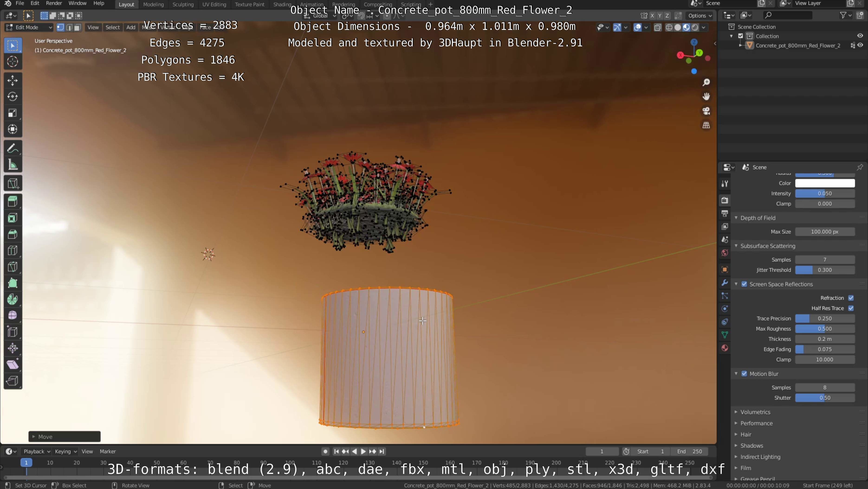Select the Move tool in toolbar

coord(13,80)
